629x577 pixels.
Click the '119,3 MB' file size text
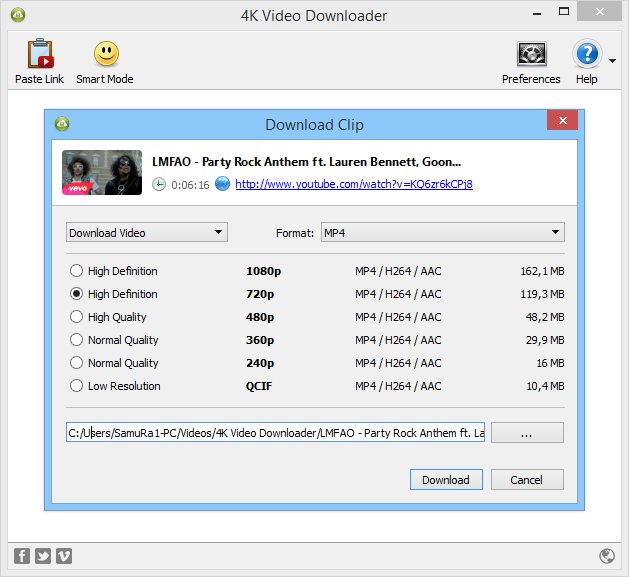542,294
